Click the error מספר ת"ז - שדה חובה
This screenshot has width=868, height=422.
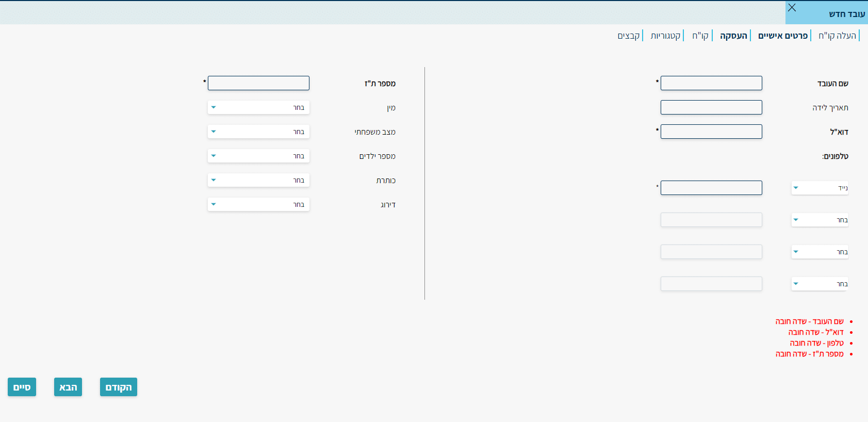point(810,354)
